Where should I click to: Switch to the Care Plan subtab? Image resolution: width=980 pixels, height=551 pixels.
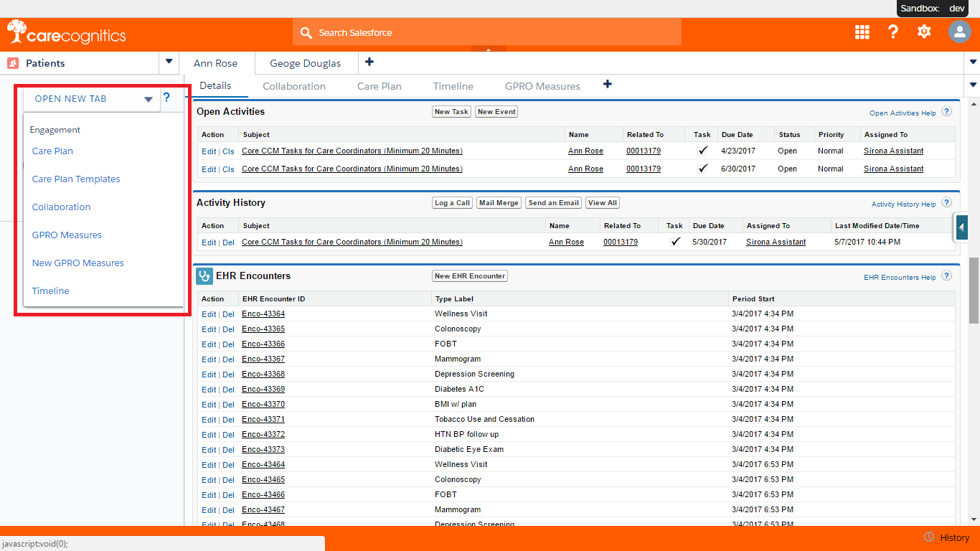(379, 86)
